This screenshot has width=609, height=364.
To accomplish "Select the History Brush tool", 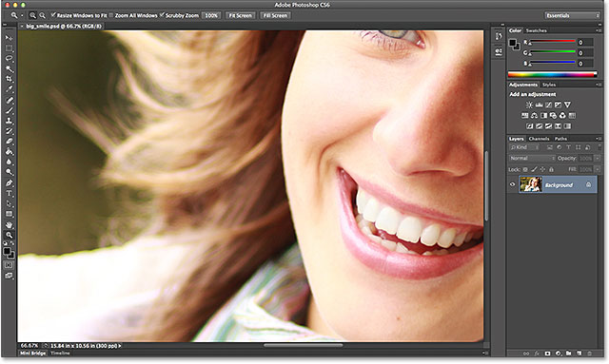I will (x=9, y=131).
